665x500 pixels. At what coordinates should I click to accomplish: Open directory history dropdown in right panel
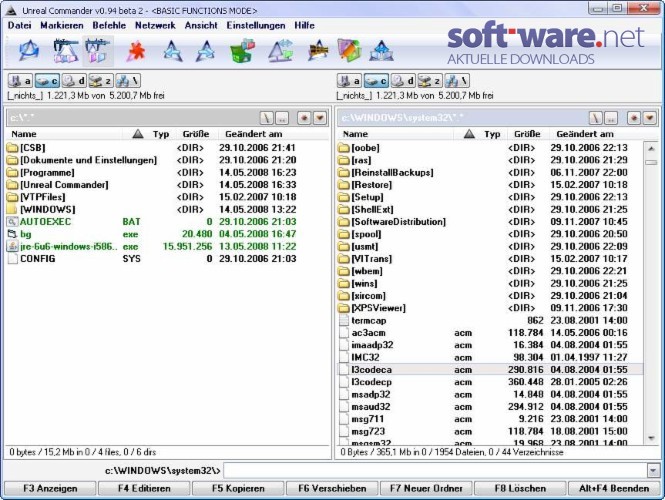click(x=650, y=118)
